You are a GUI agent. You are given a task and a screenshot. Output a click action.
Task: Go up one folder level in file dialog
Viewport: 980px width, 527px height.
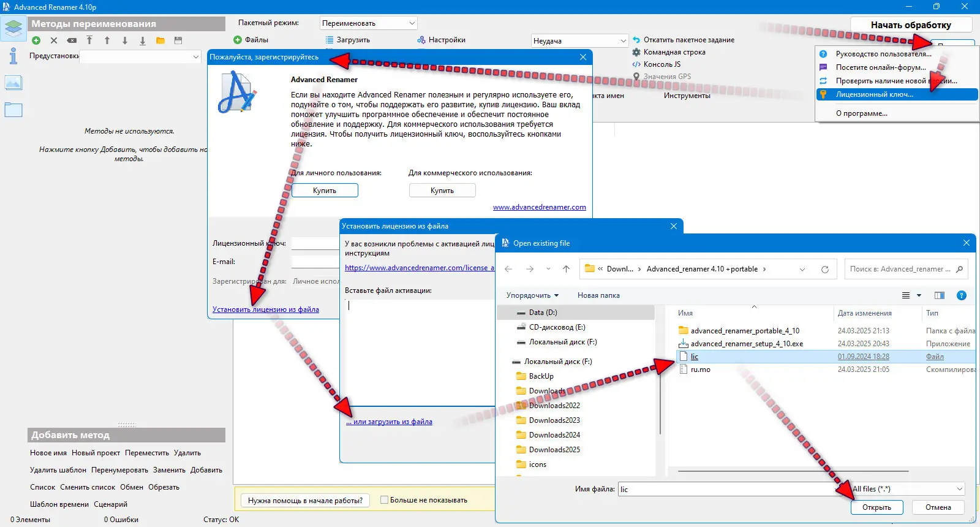566,269
